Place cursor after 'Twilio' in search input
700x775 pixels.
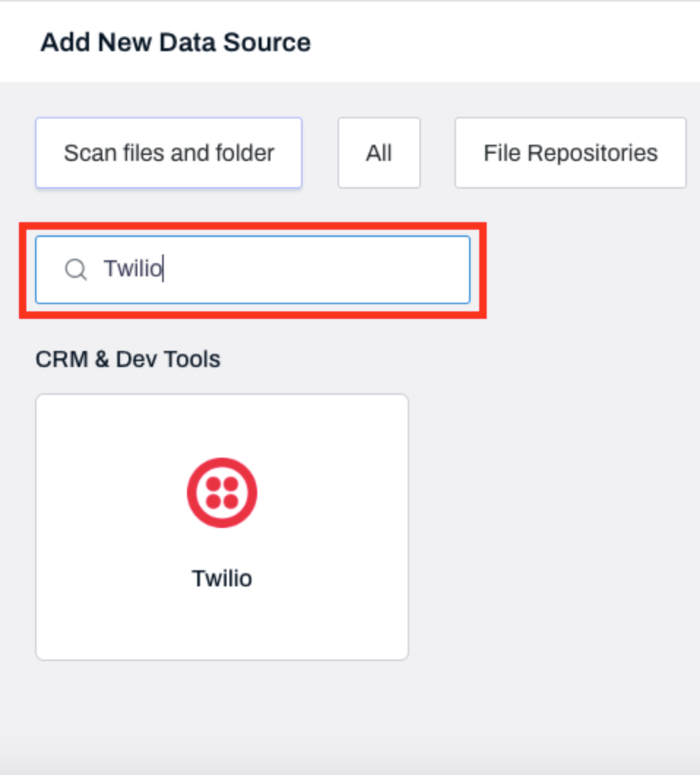click(x=164, y=269)
